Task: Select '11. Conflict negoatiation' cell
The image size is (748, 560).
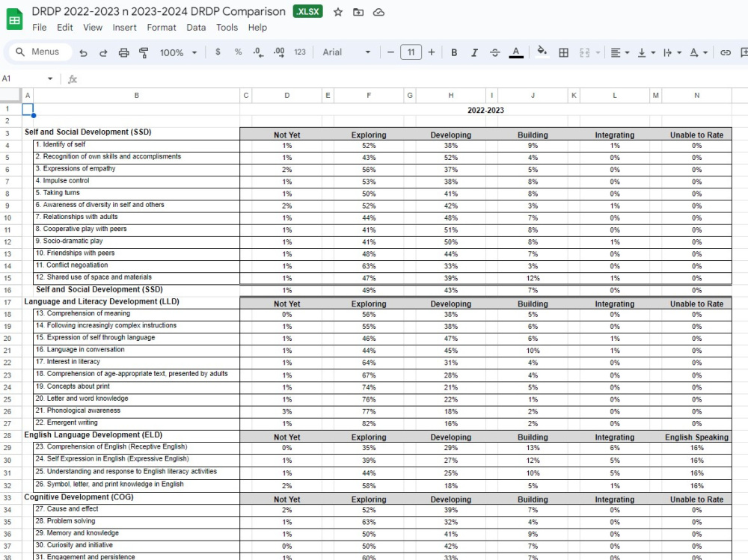Action: [136, 265]
